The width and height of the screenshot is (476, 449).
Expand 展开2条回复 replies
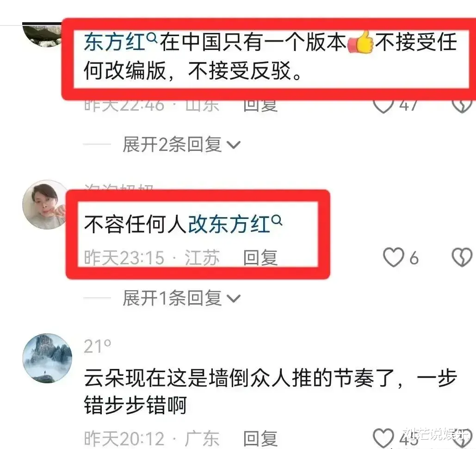click(181, 144)
